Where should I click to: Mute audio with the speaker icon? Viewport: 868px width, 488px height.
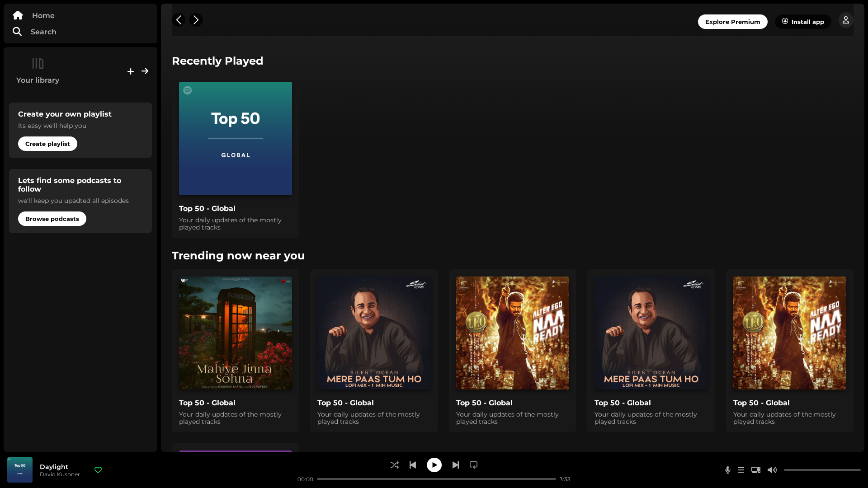(x=772, y=470)
